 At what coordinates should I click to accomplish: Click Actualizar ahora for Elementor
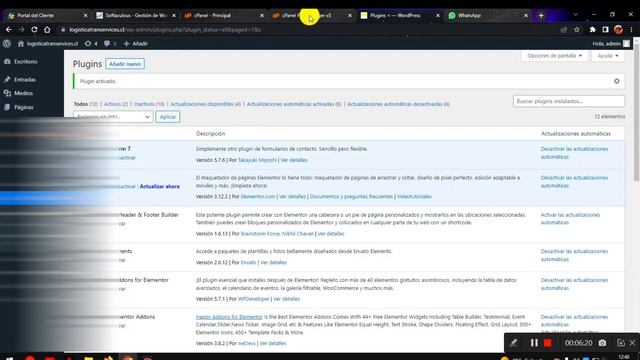click(x=160, y=187)
